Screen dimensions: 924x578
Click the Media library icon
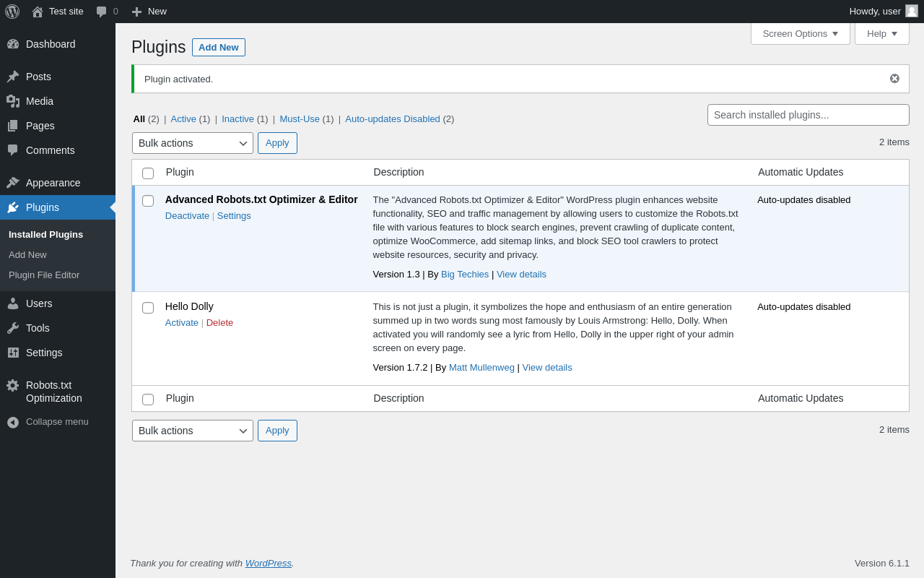point(13,101)
